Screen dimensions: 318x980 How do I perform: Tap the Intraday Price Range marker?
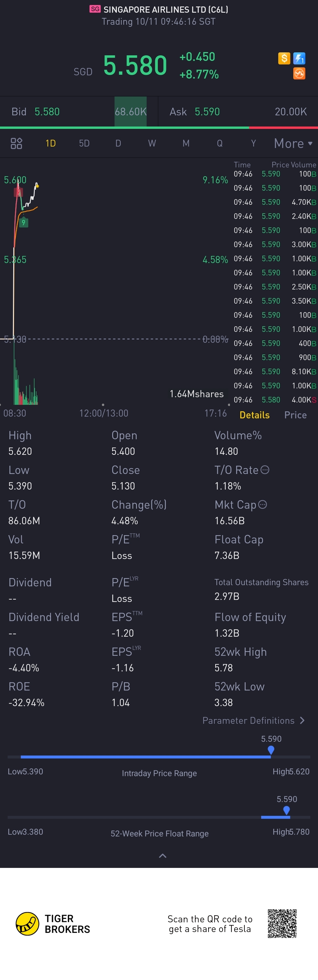click(x=271, y=750)
